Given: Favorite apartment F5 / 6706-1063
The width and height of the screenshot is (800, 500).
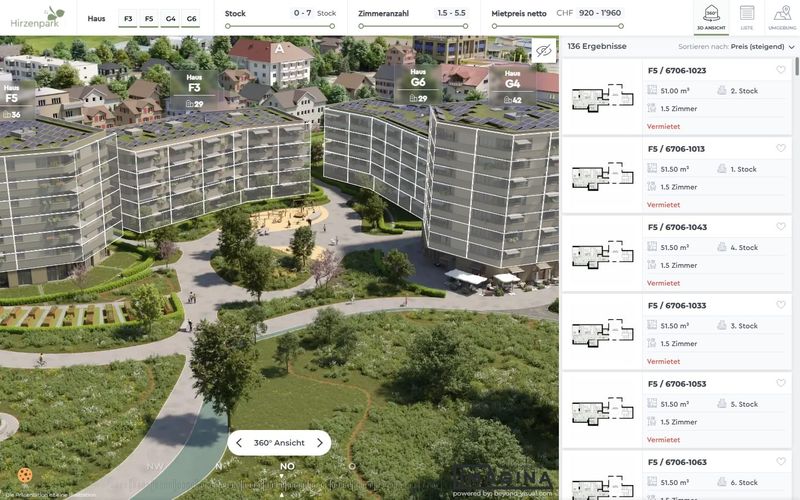Looking at the screenshot, I should [781, 461].
